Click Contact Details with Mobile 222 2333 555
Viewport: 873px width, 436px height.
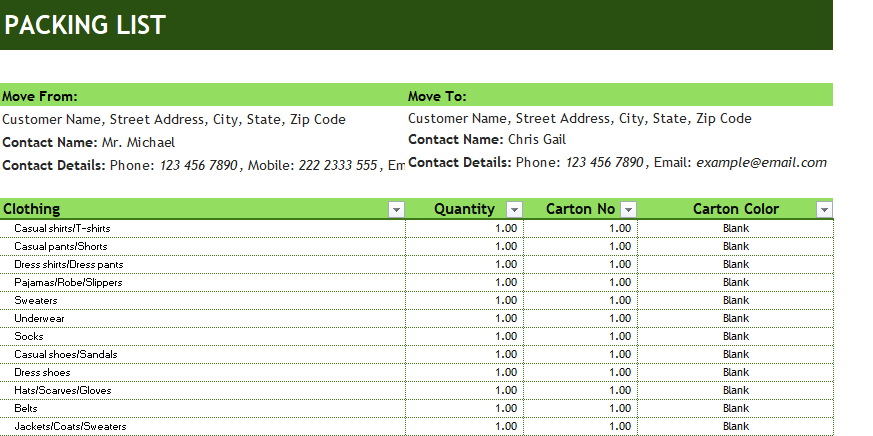[x=203, y=165]
